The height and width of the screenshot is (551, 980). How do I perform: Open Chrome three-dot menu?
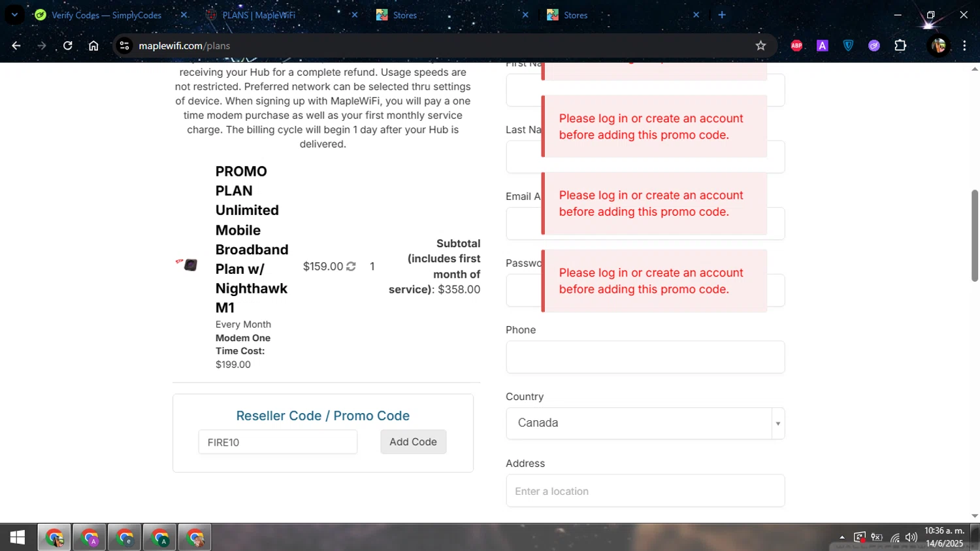click(964, 46)
